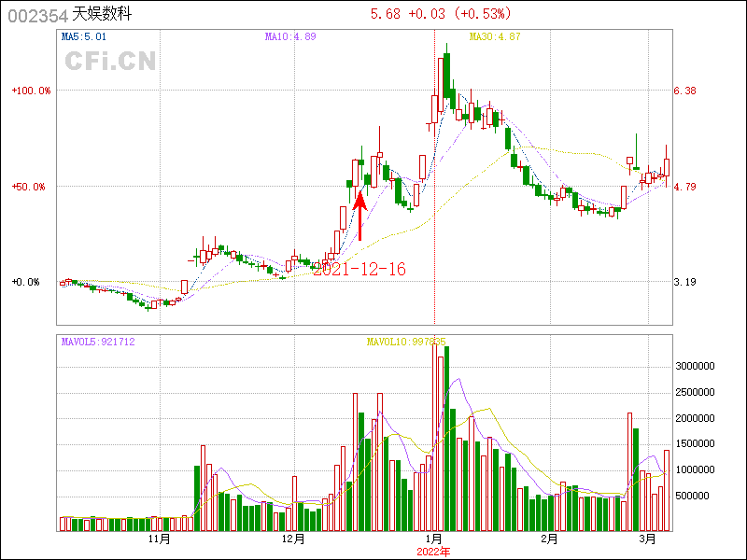Select the MA5:5.01 indicator label

pos(86,37)
